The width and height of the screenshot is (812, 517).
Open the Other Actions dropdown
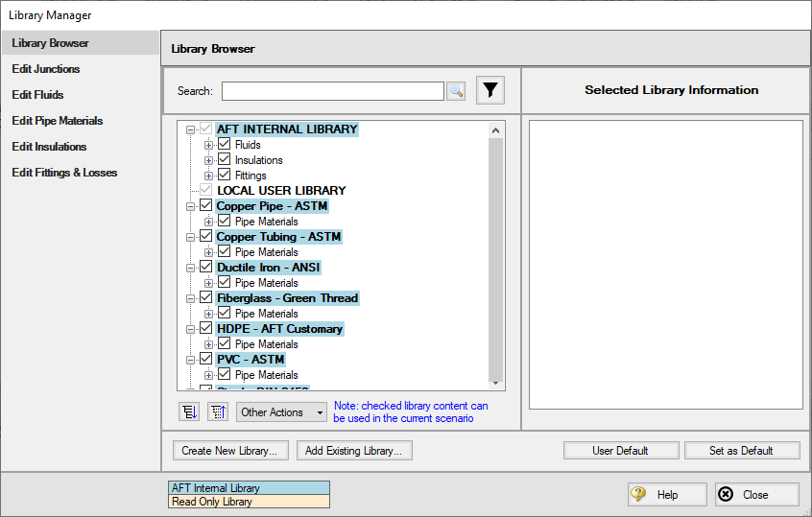[x=282, y=412]
